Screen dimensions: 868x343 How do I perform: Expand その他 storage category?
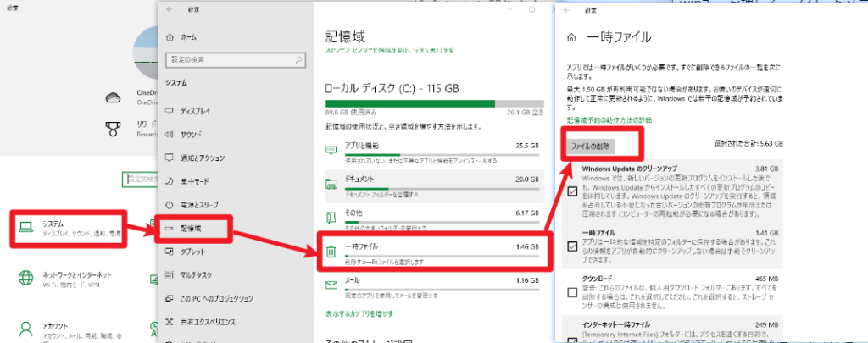click(x=432, y=217)
